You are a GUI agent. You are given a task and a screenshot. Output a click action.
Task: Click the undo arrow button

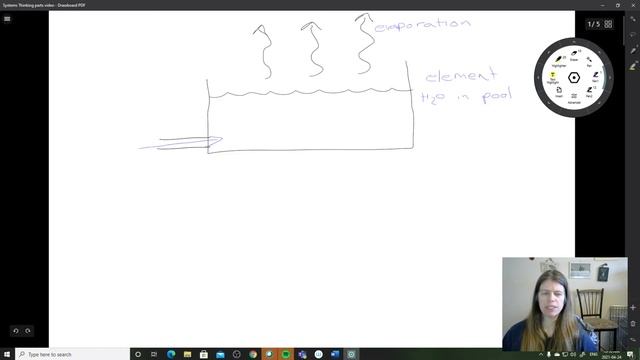pos(16,331)
